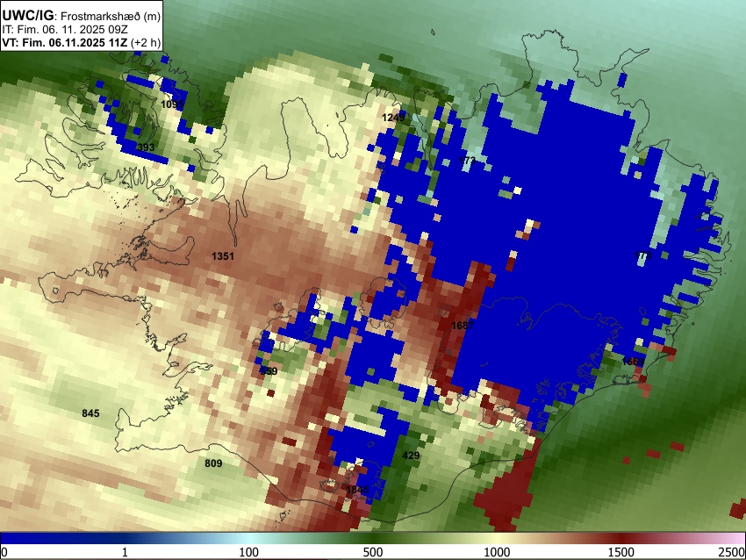Click the 1687 map value
This screenshot has height=560, width=746.
tap(462, 326)
